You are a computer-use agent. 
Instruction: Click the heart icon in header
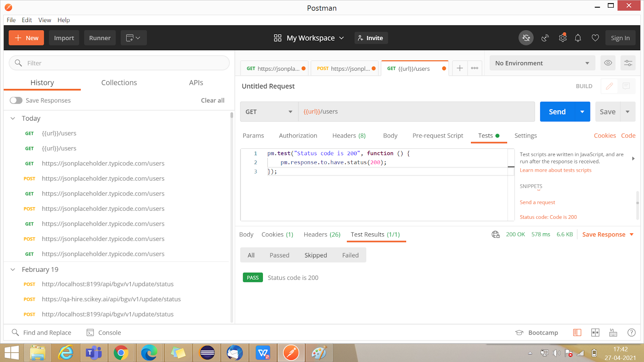click(x=595, y=38)
